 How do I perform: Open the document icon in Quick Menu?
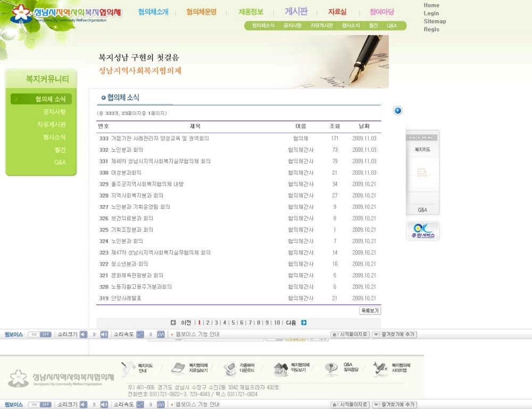[422, 173]
